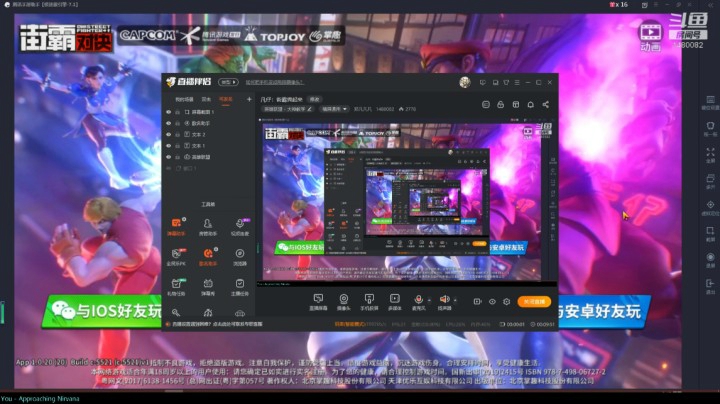The width and height of the screenshot is (720, 404).
Task: Open the 浏览器 browser tool
Action: click(x=240, y=257)
